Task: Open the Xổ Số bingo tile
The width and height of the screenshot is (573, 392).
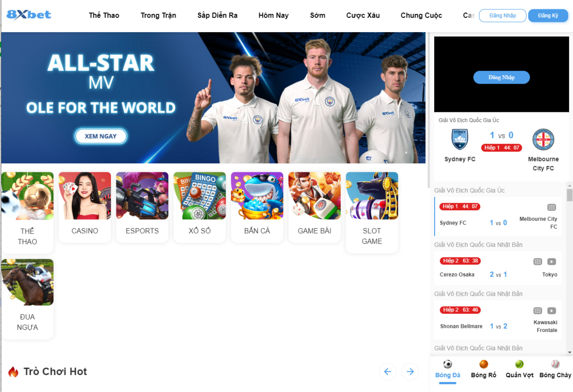Action: click(x=200, y=207)
